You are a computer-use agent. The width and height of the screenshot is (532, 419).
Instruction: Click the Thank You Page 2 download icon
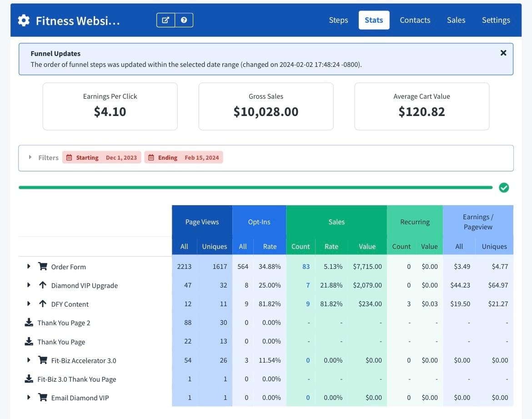(29, 323)
